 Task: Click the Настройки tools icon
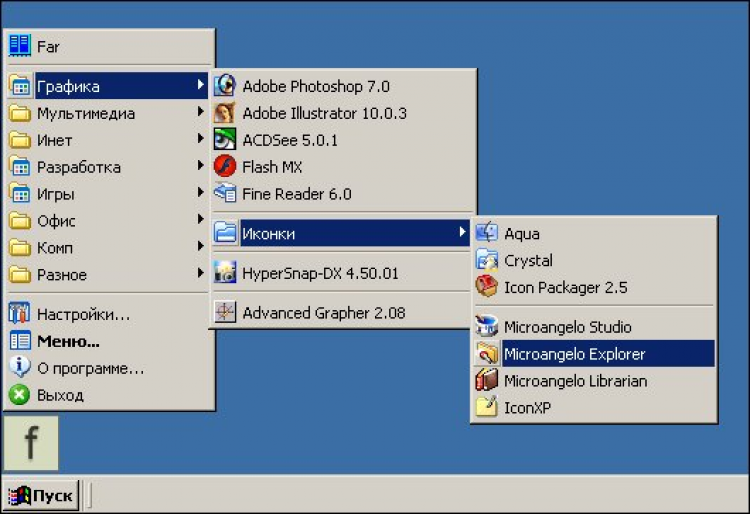pos(20,313)
